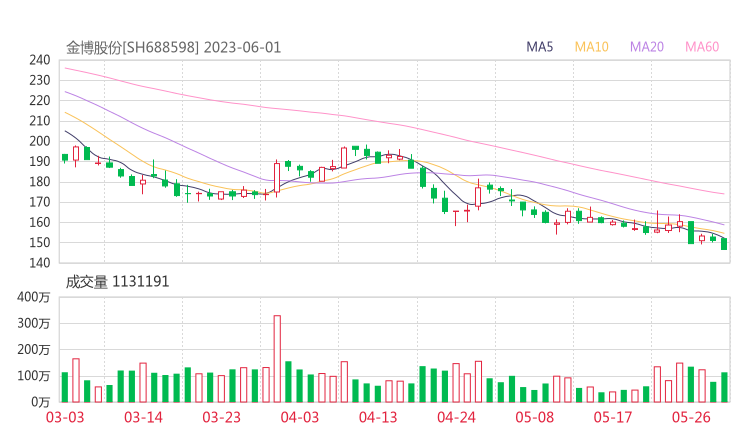Click the 成交量 1131191 volume label
The height and width of the screenshot is (440, 740).
point(117,282)
